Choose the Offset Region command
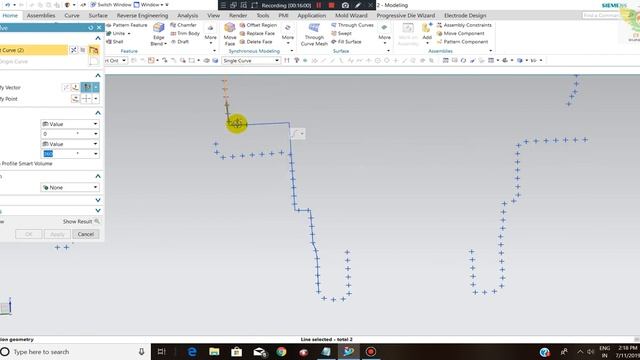The image size is (640, 360). click(x=258, y=25)
